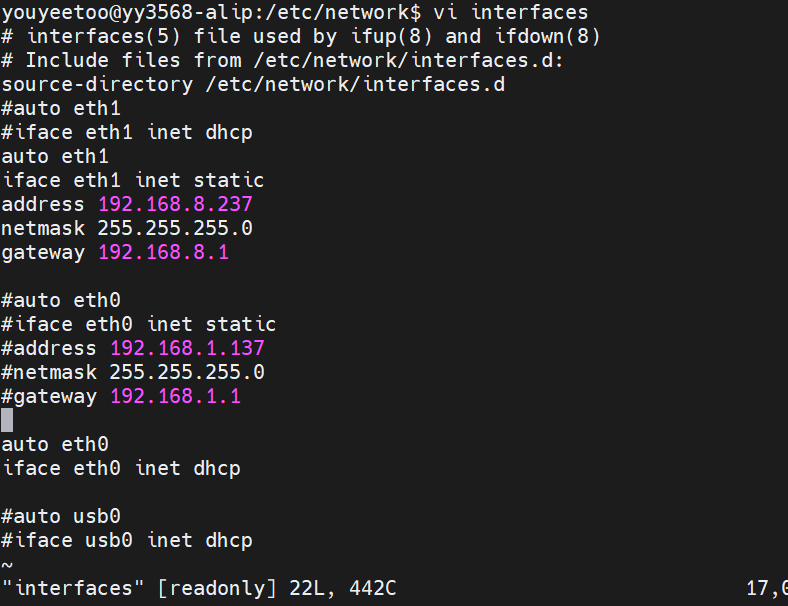Viewport: 788px width, 606px height.
Task: Click the source-directory /etc/network/interfaces.d line
Action: (253, 84)
